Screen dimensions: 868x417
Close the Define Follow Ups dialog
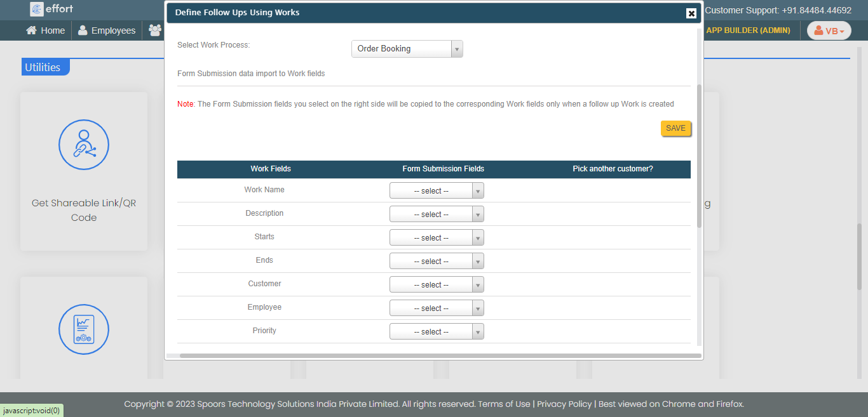pyautogui.click(x=691, y=13)
